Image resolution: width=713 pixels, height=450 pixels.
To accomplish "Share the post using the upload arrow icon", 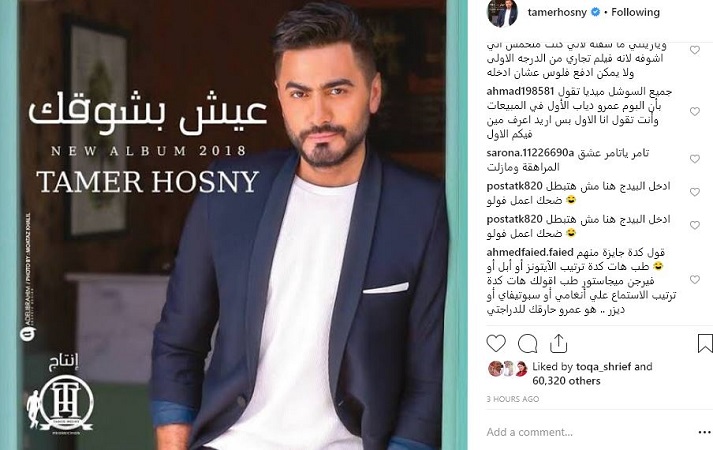I will [558, 344].
